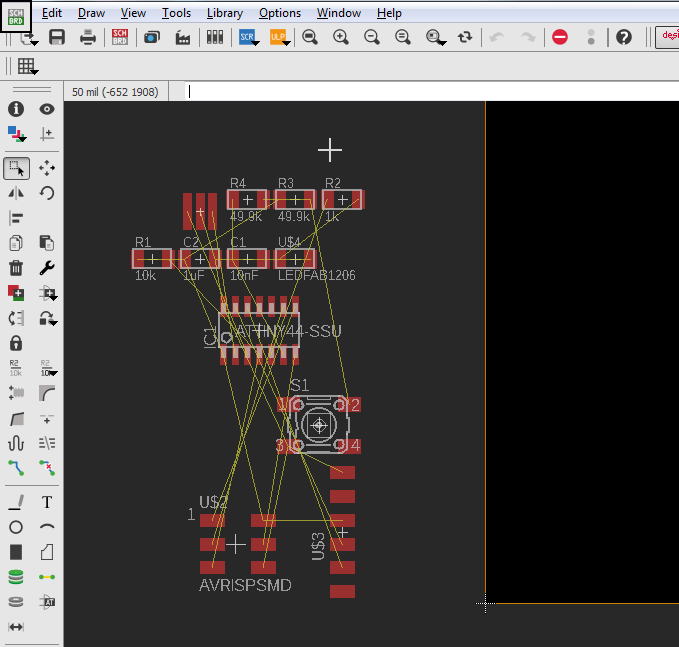Click the Move tool
This screenshot has width=679, height=647.
pos(47,168)
